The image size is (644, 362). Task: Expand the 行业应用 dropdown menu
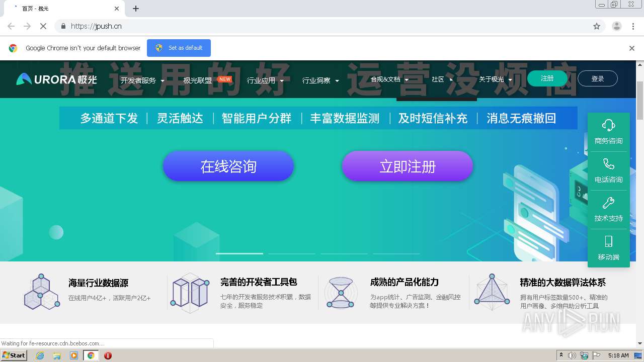pos(265,80)
